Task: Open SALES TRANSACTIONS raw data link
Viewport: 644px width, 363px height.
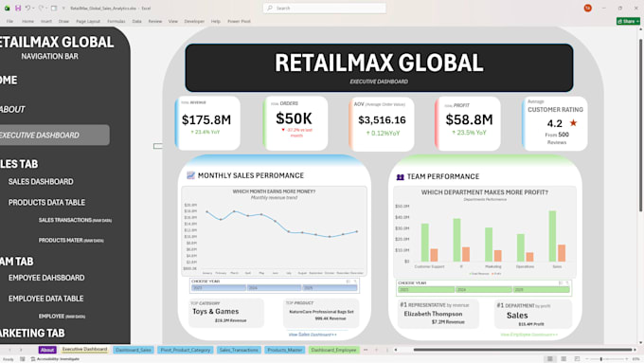Action: pyautogui.click(x=75, y=220)
